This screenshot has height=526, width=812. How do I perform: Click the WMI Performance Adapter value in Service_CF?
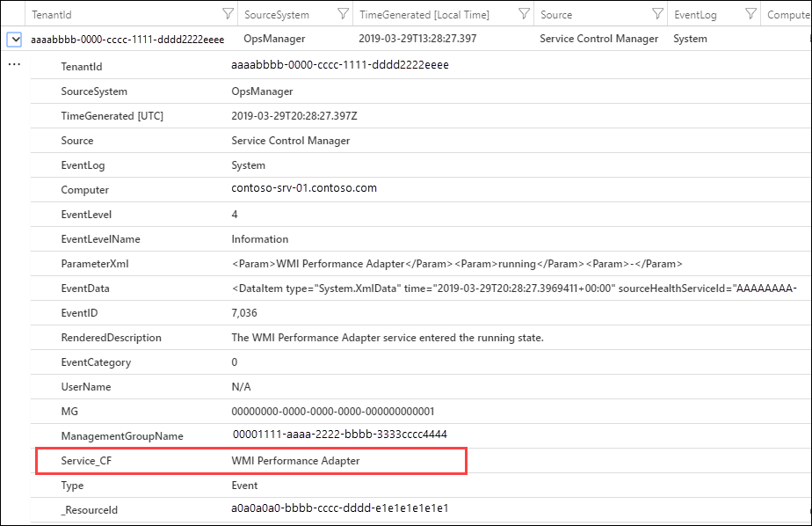point(295,461)
